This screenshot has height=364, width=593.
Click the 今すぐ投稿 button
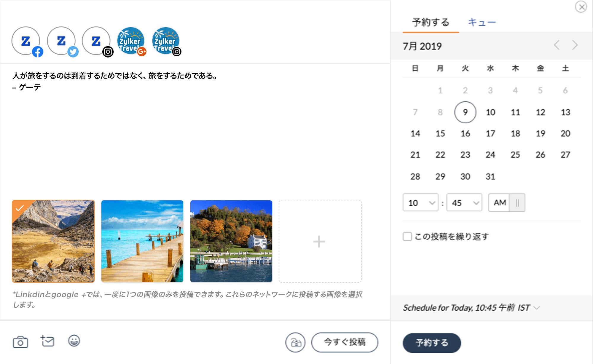pos(345,342)
